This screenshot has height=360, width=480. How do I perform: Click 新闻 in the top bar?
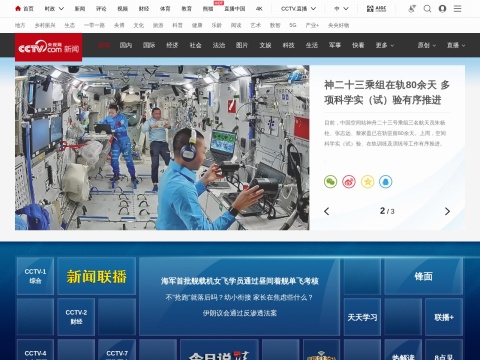tap(80, 9)
